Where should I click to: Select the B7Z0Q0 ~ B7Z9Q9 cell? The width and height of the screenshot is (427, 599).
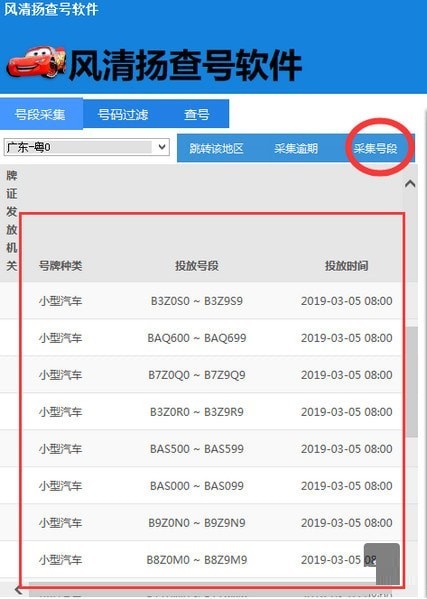click(x=197, y=375)
